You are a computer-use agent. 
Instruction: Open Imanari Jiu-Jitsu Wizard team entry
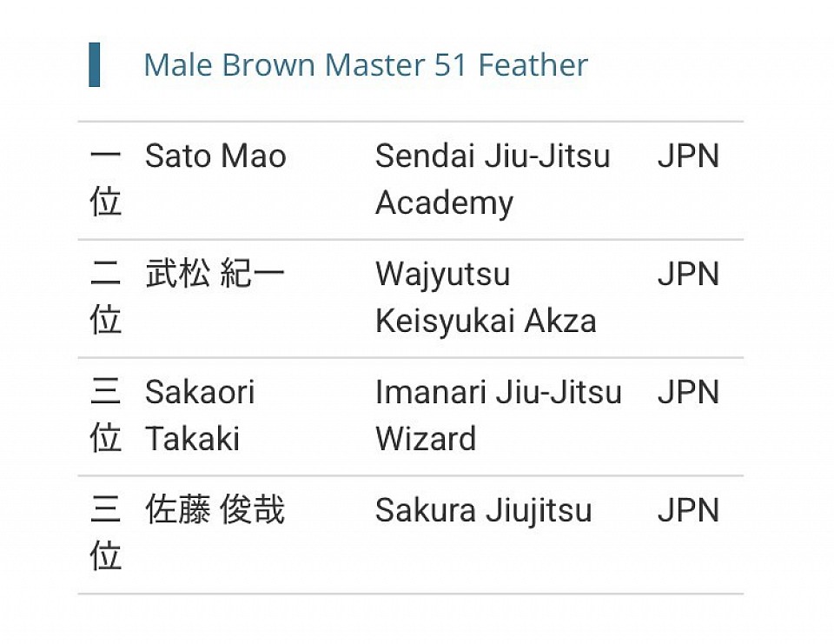click(498, 415)
